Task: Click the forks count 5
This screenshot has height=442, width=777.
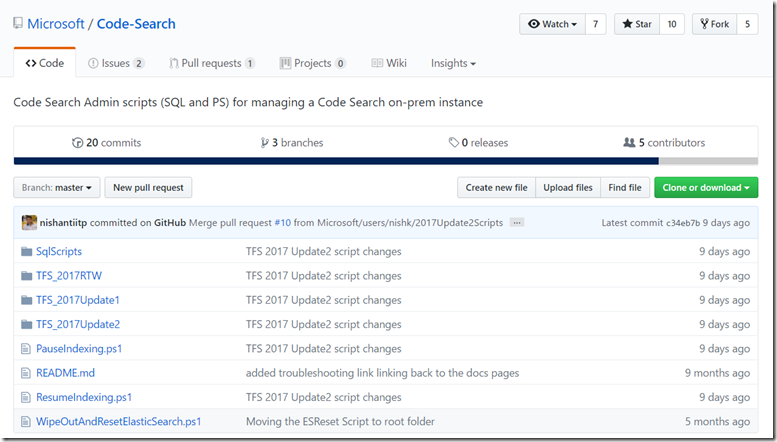Action: click(747, 24)
